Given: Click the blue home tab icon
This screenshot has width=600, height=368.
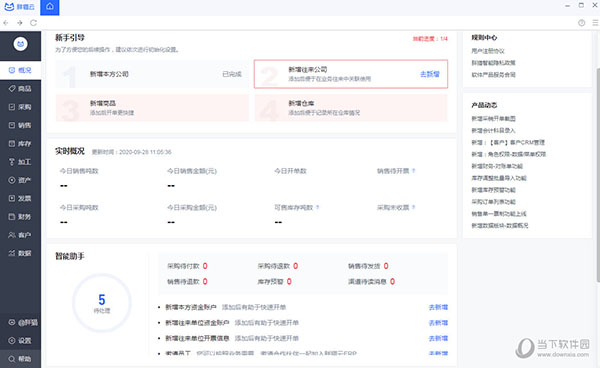Looking at the screenshot, I should [50, 7].
